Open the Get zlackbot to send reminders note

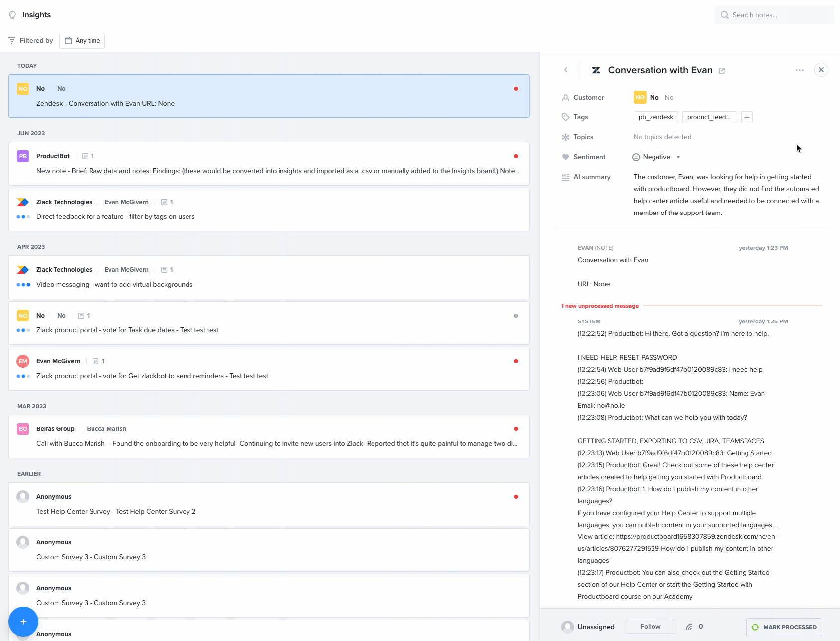point(269,369)
